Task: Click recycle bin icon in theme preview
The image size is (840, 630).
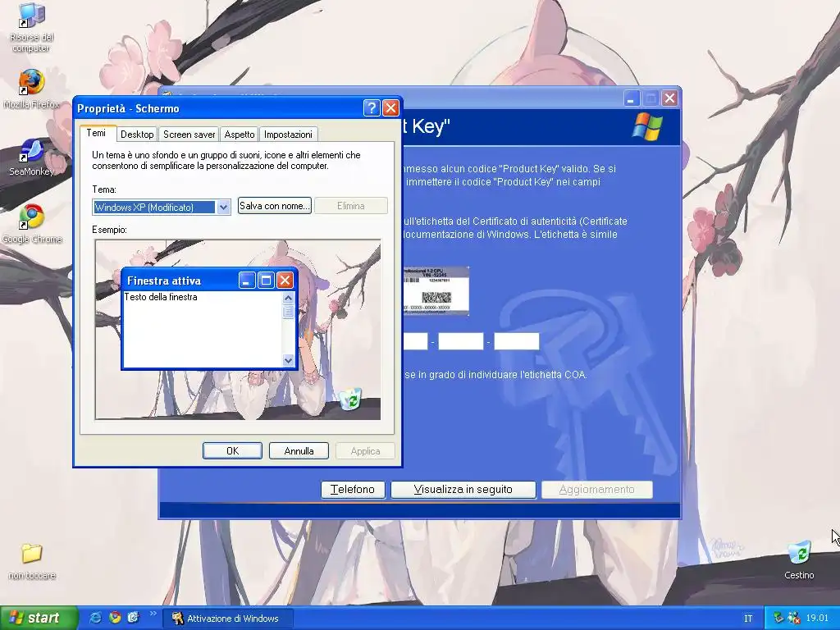Action: point(350,399)
